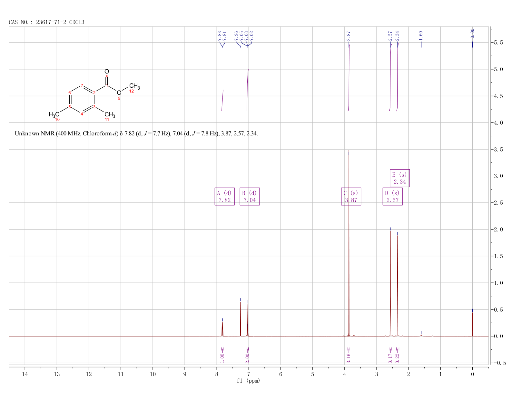
Task: Click peak label 7.26 at top
Action: (236, 35)
